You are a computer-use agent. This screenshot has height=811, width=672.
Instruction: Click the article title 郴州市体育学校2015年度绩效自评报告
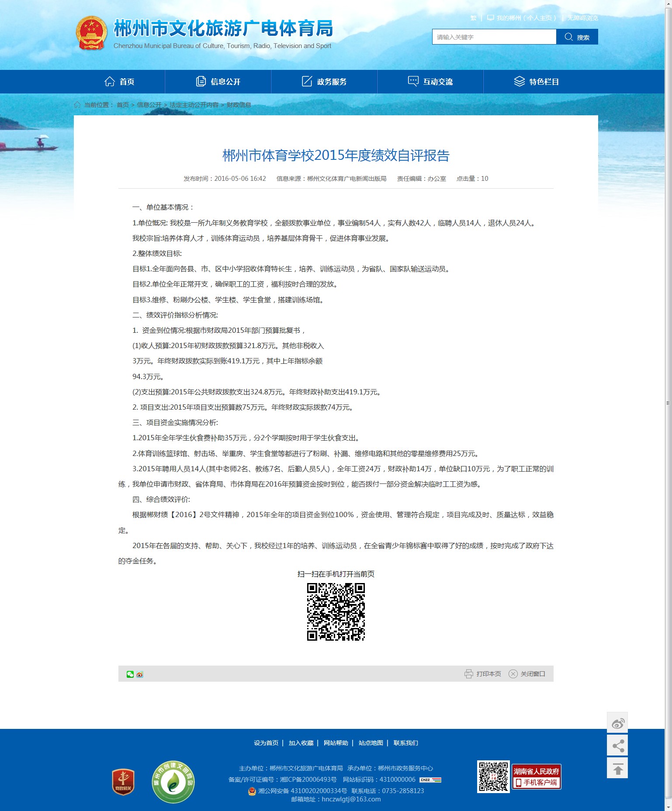pos(336,155)
